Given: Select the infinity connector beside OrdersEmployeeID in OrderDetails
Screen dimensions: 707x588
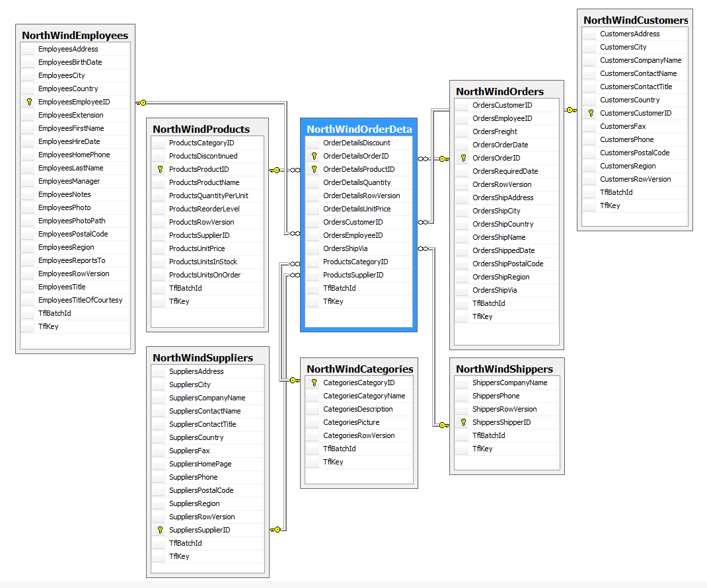Looking at the screenshot, I should click(x=295, y=234).
